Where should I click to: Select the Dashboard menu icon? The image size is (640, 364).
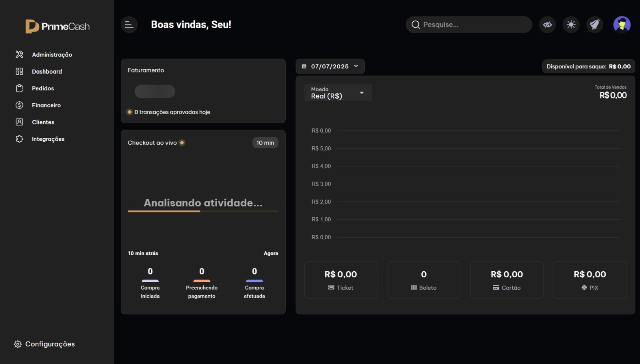[19, 71]
